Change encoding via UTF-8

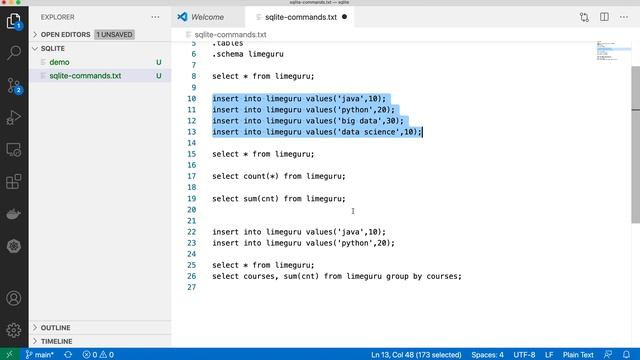pyautogui.click(x=524, y=355)
